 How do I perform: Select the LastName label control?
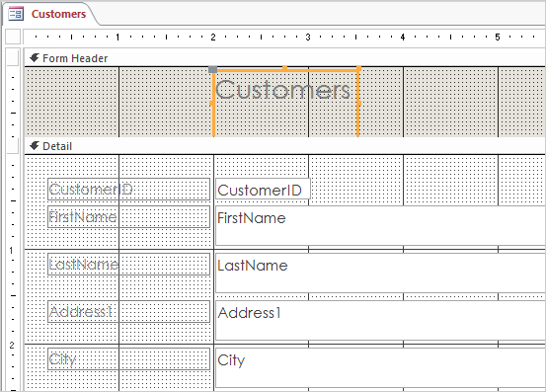(128, 265)
